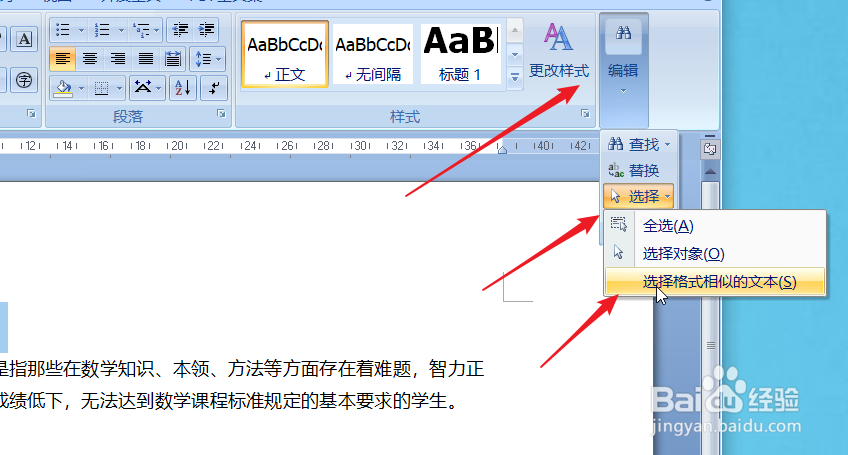
Task: Open Asian layout dropdown arrow
Action: point(159,88)
